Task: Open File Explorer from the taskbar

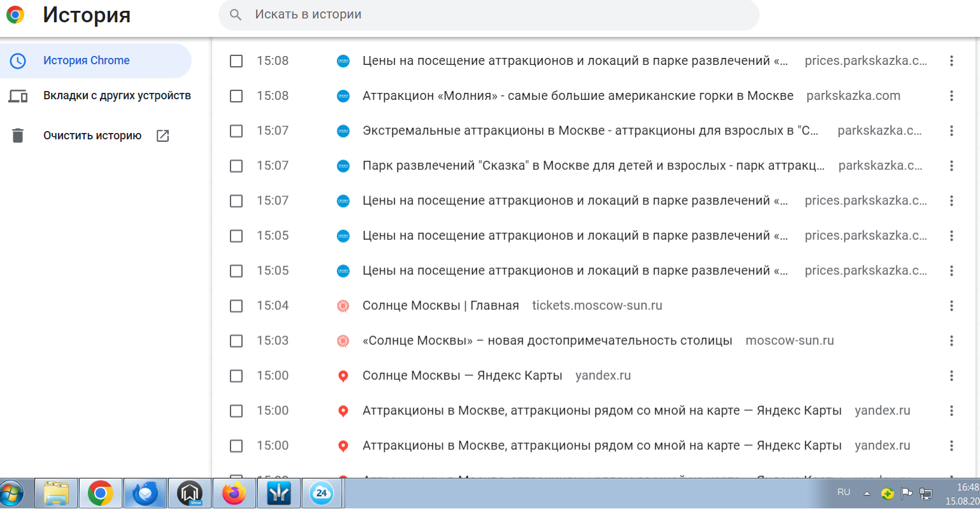Action: click(56, 494)
